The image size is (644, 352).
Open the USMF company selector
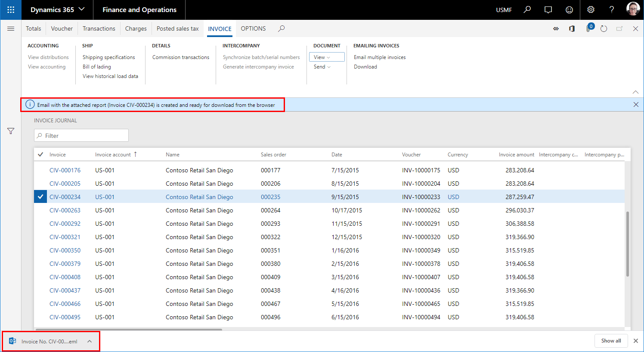[504, 9]
